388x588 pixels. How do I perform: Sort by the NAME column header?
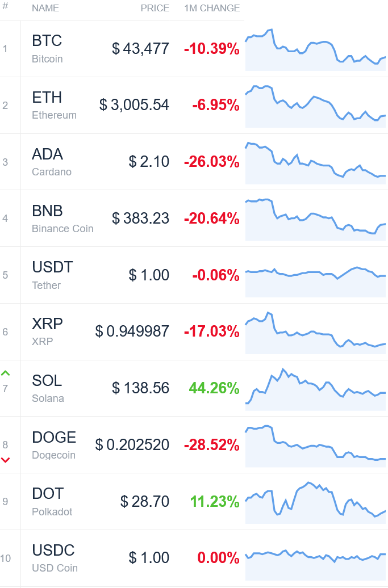[45, 9]
